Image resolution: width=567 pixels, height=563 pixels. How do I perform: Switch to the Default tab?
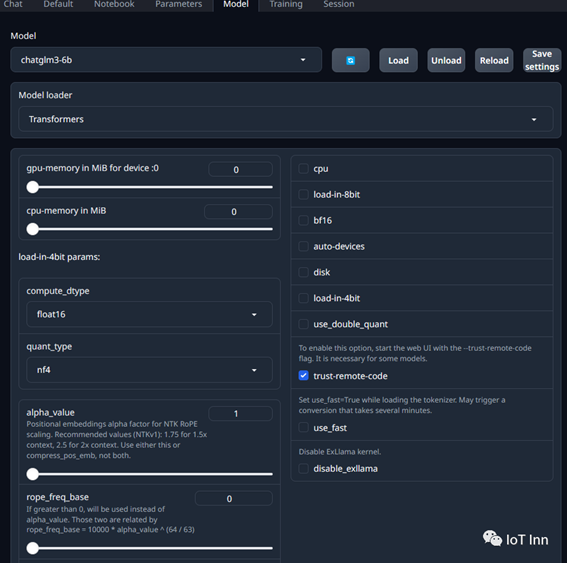(58, 4)
